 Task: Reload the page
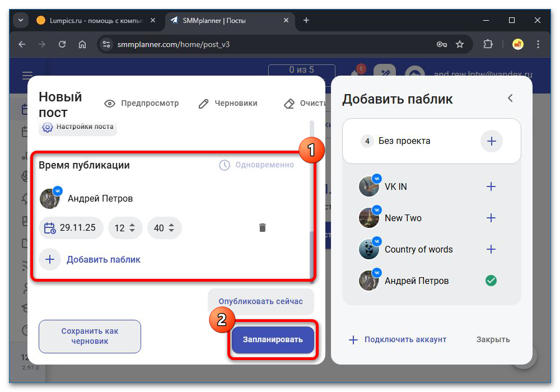62,44
